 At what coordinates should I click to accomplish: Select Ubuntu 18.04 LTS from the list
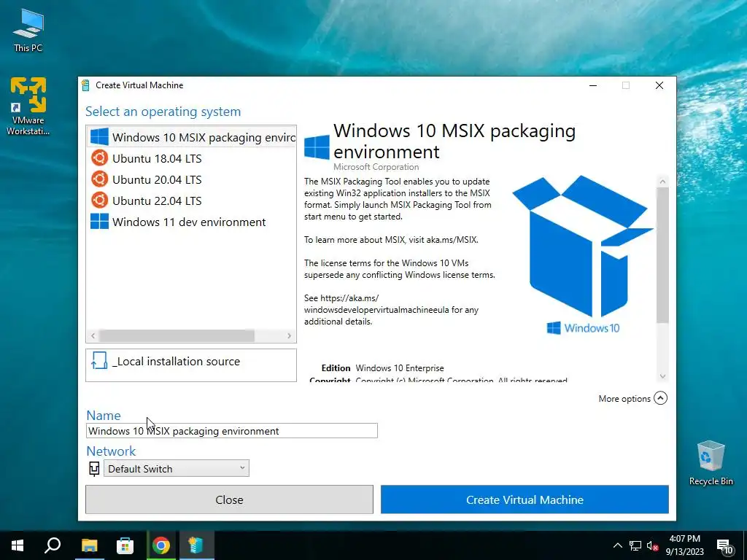192,158
